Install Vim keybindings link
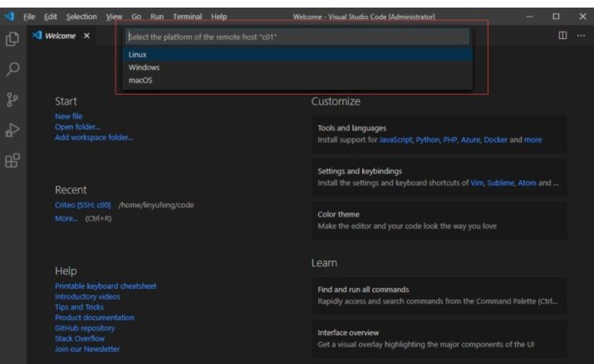 477,183
